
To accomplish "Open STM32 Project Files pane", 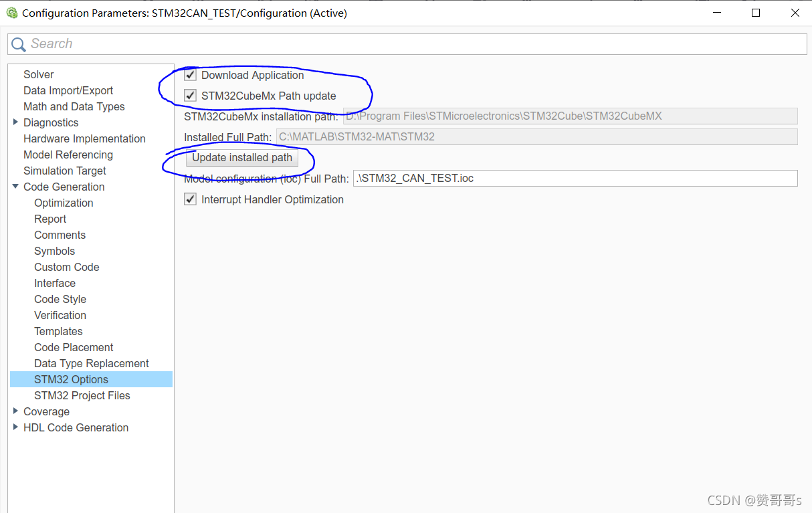I will pos(82,395).
